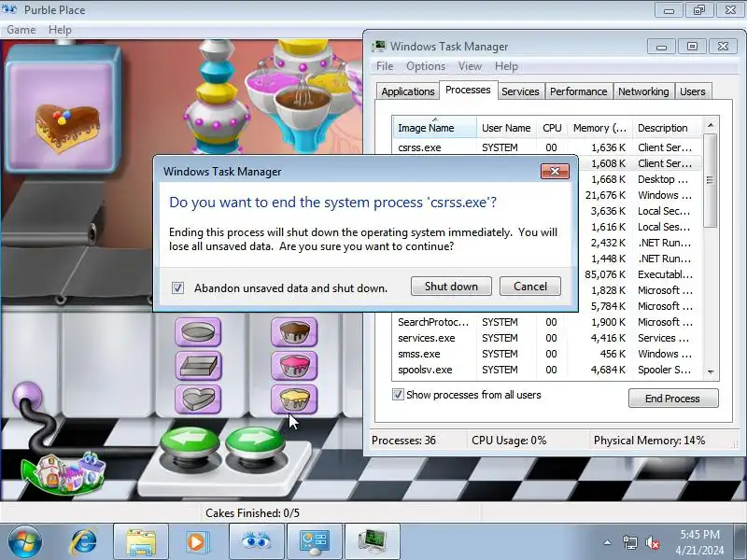This screenshot has width=747, height=560.
Task: Select the services.exe process row
Action: pyautogui.click(x=547, y=338)
